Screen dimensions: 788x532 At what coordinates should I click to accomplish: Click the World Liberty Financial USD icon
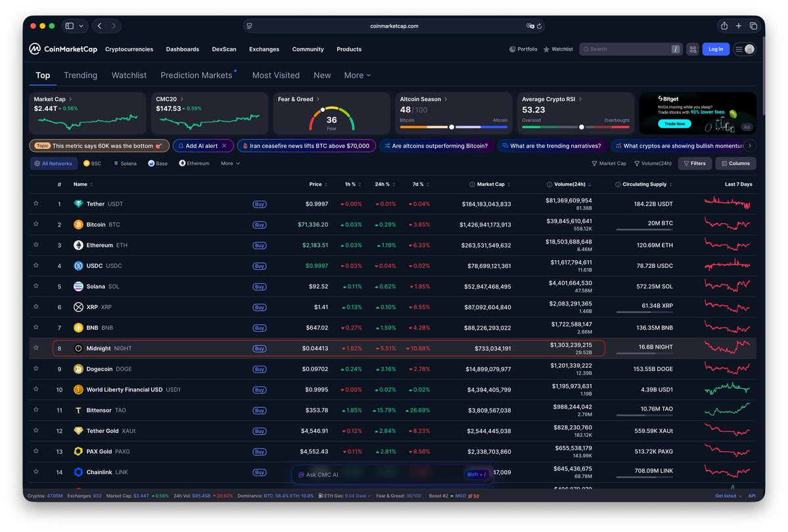pyautogui.click(x=78, y=389)
